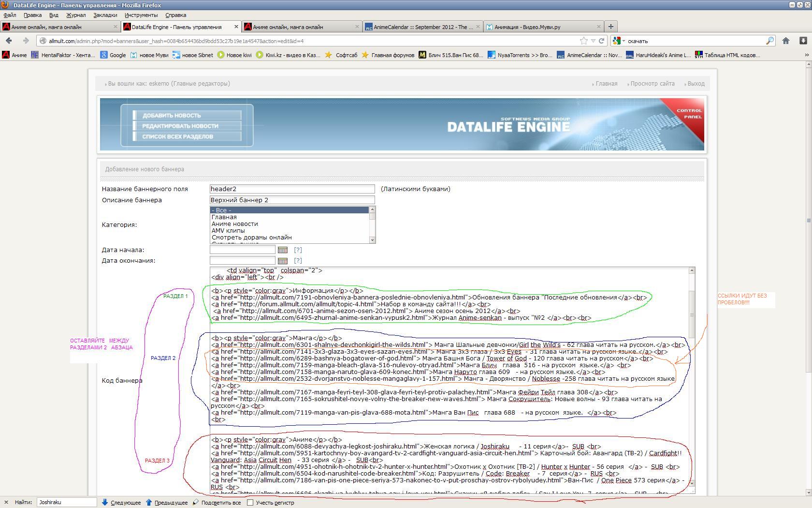Close the find bar with X
Image resolution: width=812 pixels, height=508 pixels.
(x=6, y=502)
